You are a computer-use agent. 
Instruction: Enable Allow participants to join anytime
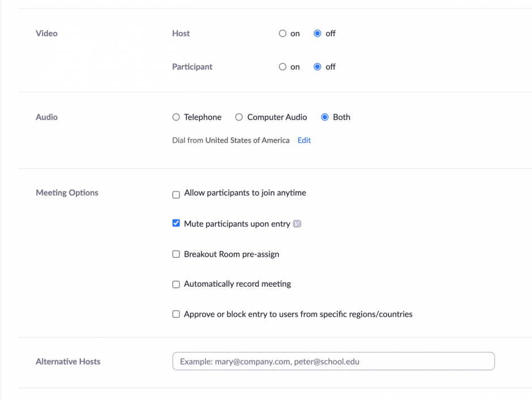point(176,194)
